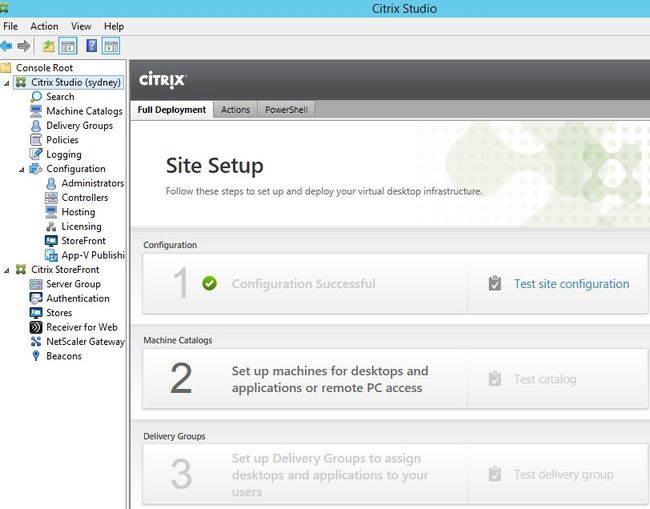Screen dimensions: 650x509
Task: Open the Action menu
Action: point(44,26)
